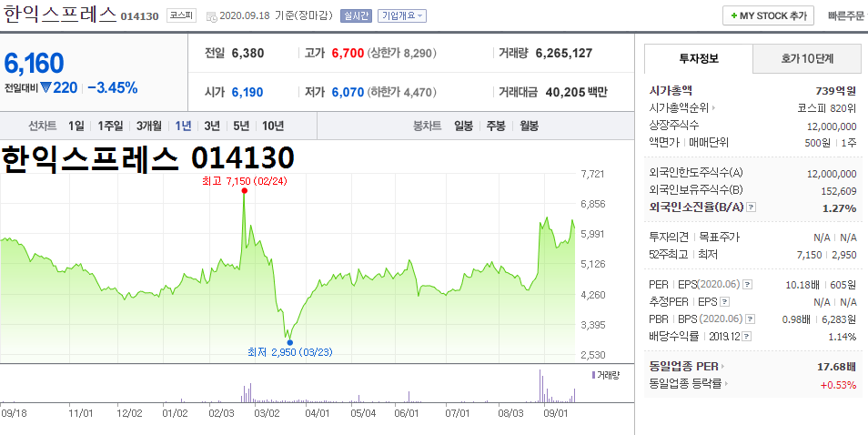Click the current price 6,160

tap(35, 63)
